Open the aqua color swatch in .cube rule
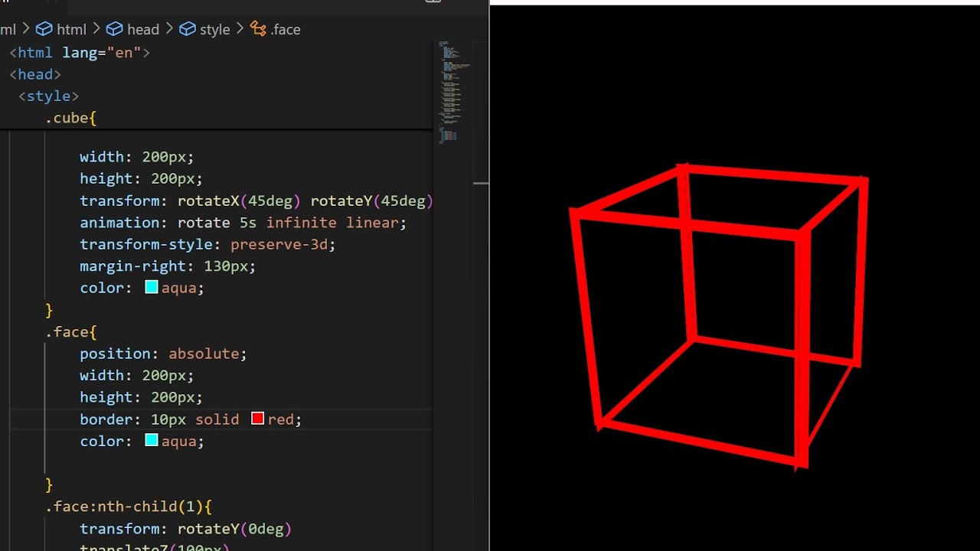This screenshot has height=551, width=980. [152, 288]
